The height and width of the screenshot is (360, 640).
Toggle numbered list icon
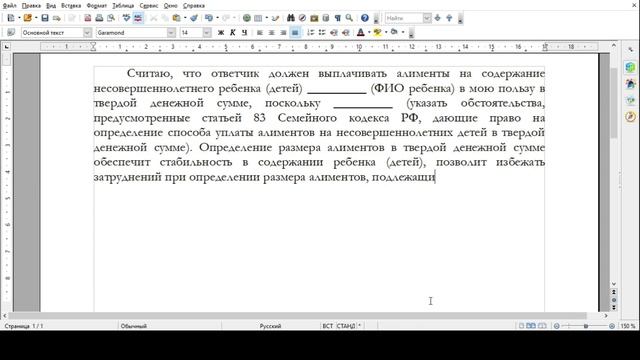click(311, 32)
